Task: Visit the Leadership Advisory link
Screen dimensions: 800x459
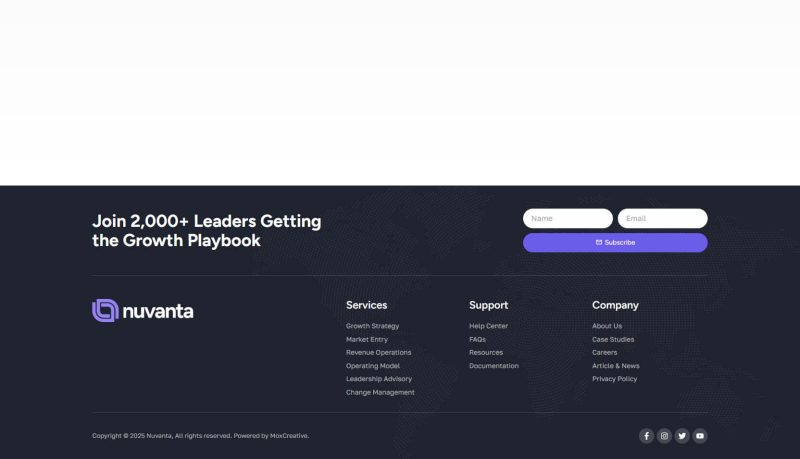Action: click(x=379, y=379)
